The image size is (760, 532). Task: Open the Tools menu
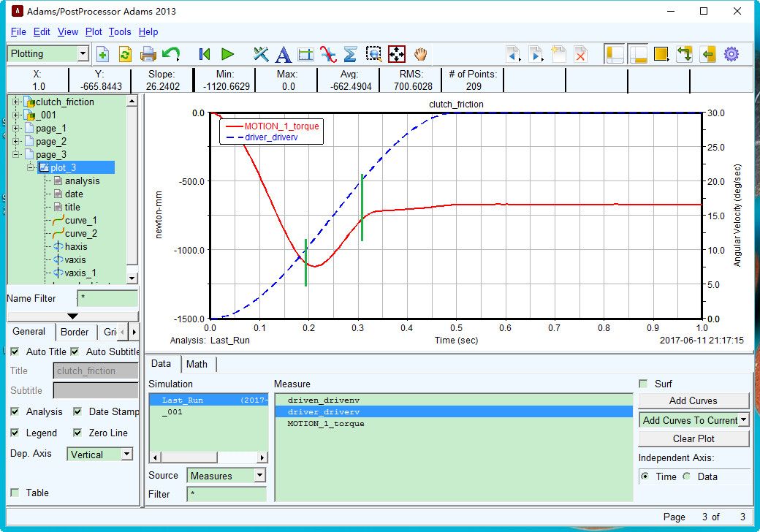(120, 32)
